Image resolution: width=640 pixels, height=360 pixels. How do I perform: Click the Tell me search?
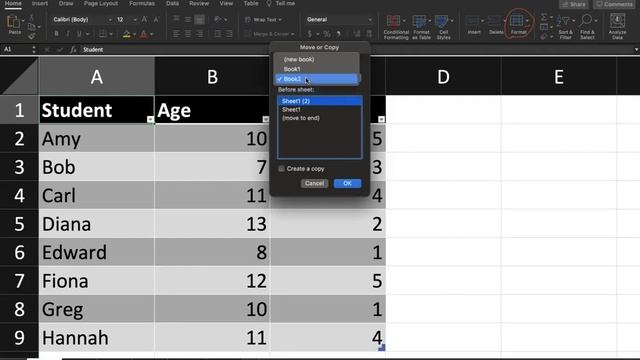point(281,3)
